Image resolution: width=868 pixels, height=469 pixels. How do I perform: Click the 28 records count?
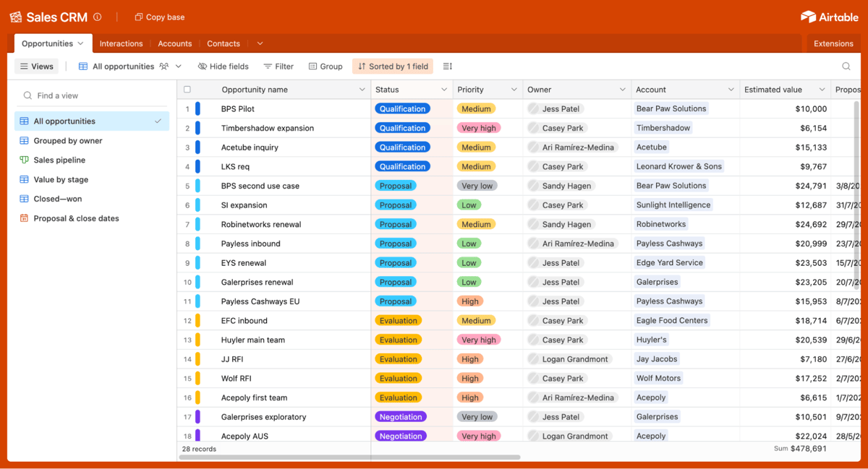pos(199,449)
